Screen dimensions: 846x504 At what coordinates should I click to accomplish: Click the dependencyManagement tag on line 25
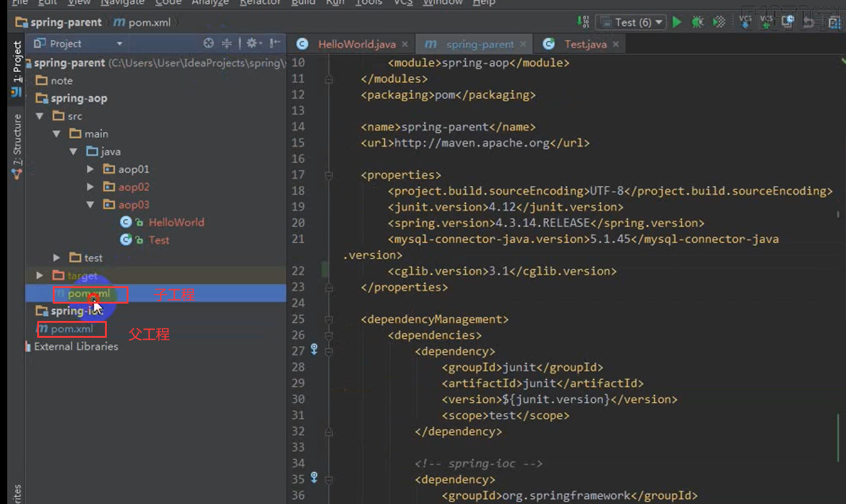435,319
